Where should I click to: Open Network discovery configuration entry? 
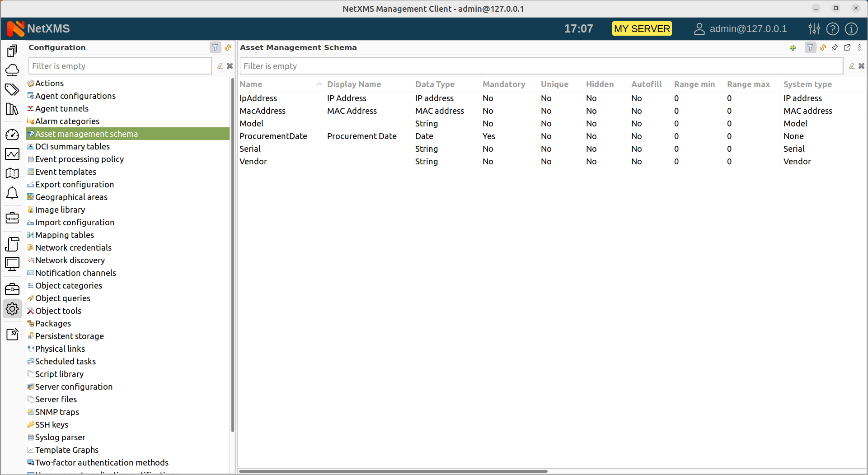[x=70, y=260]
